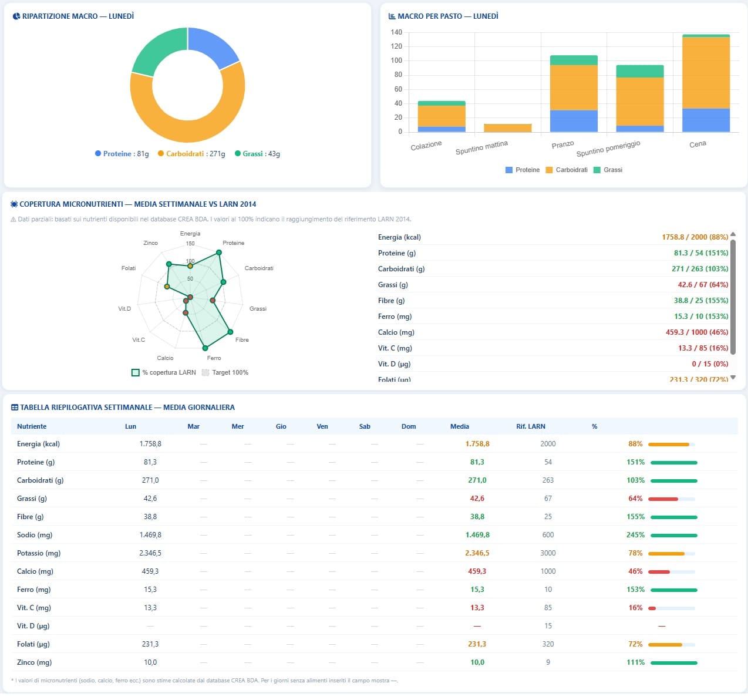Viewport: 748px width, 700px height.
Task: Click the Grassi 64% progress bar
Action: pyautogui.click(x=672, y=499)
